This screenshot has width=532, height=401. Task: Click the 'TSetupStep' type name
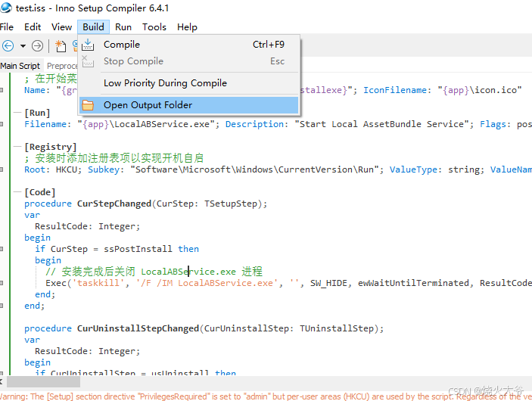click(x=230, y=204)
